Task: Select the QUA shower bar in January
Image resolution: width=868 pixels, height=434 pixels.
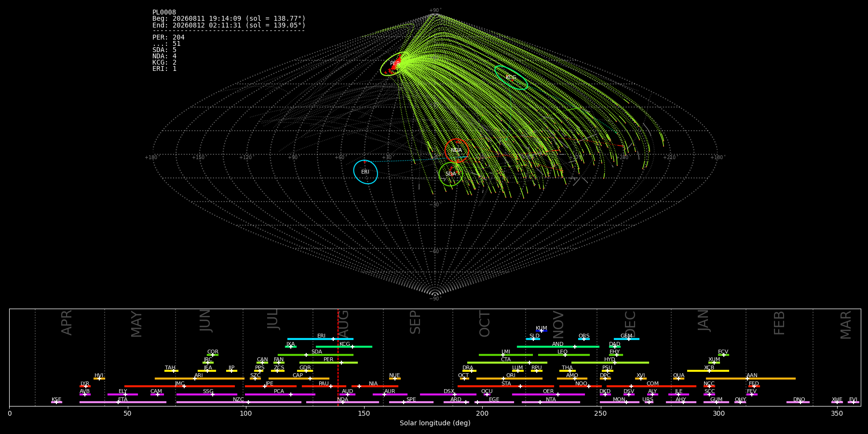Action: 678,379
